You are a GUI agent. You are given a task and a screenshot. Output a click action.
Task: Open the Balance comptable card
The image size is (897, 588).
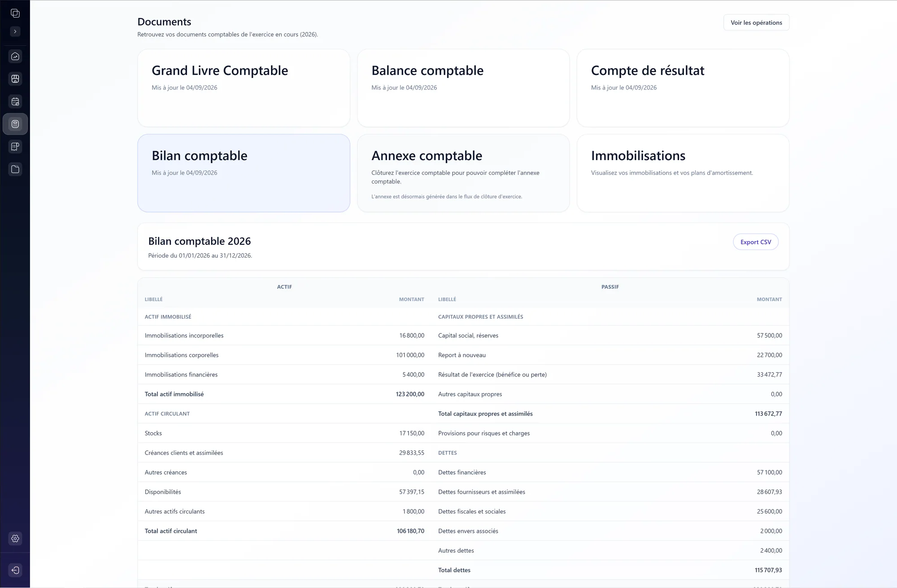[x=463, y=88]
